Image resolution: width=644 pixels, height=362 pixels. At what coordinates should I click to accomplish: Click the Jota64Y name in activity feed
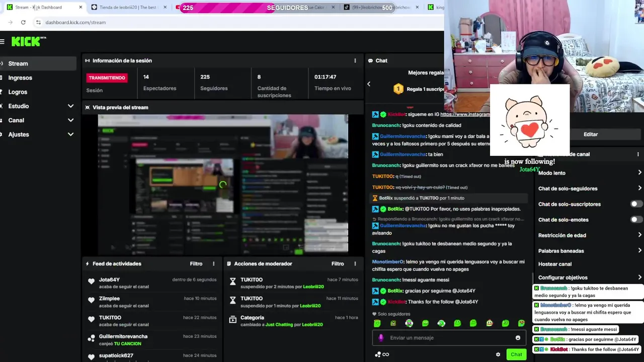click(x=109, y=280)
